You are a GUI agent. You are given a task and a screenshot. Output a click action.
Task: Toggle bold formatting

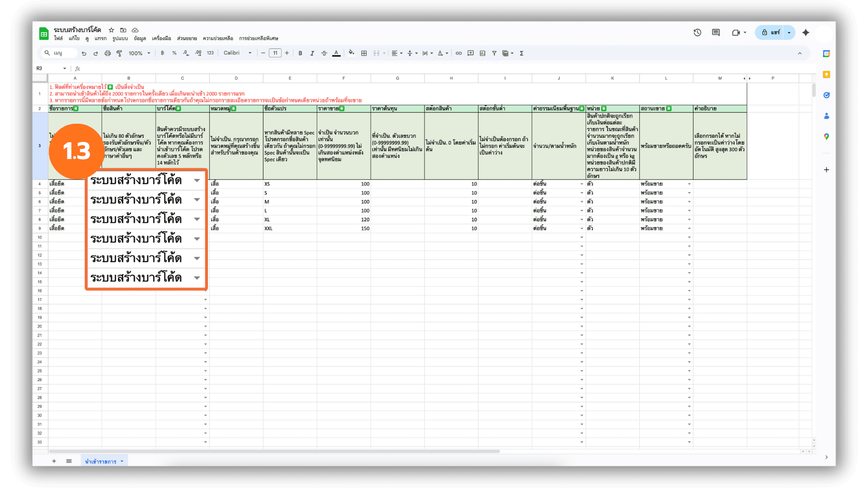(300, 53)
